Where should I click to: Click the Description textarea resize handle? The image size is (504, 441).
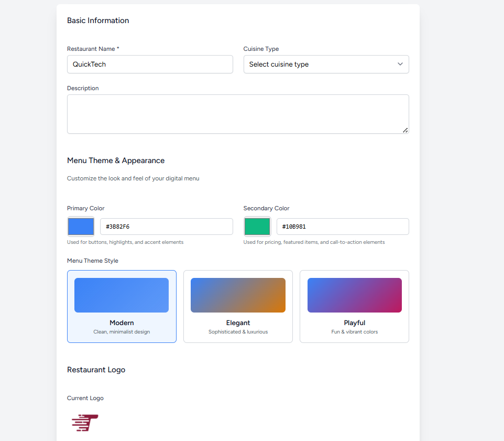(405, 130)
